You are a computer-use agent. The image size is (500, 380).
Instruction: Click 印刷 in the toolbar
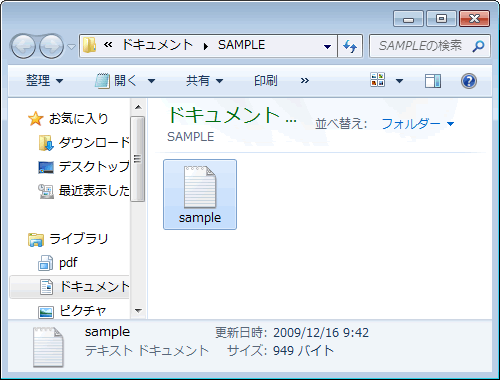265,80
